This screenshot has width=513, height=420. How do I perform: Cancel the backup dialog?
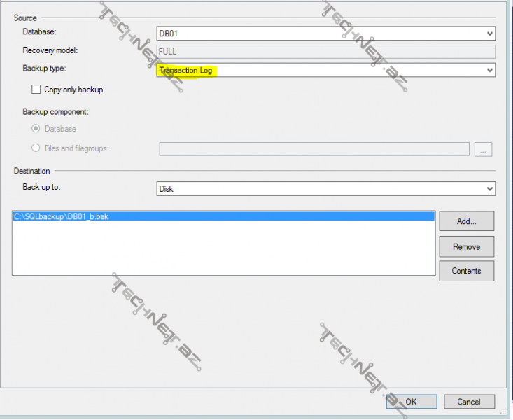tap(468, 402)
